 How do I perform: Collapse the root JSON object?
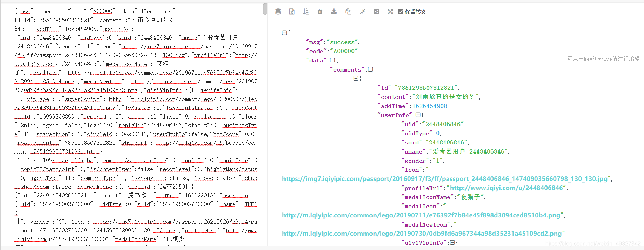pos(284,33)
